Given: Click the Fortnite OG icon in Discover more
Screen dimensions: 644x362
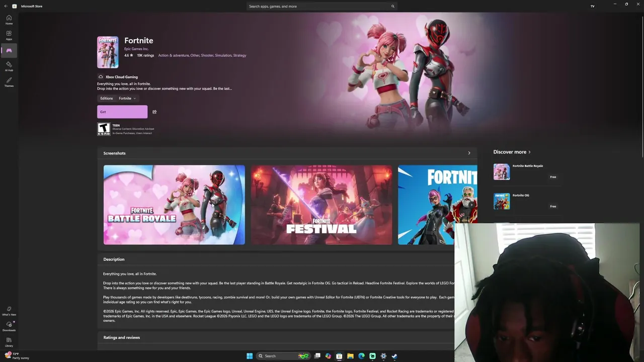Looking at the screenshot, I should (502, 201).
